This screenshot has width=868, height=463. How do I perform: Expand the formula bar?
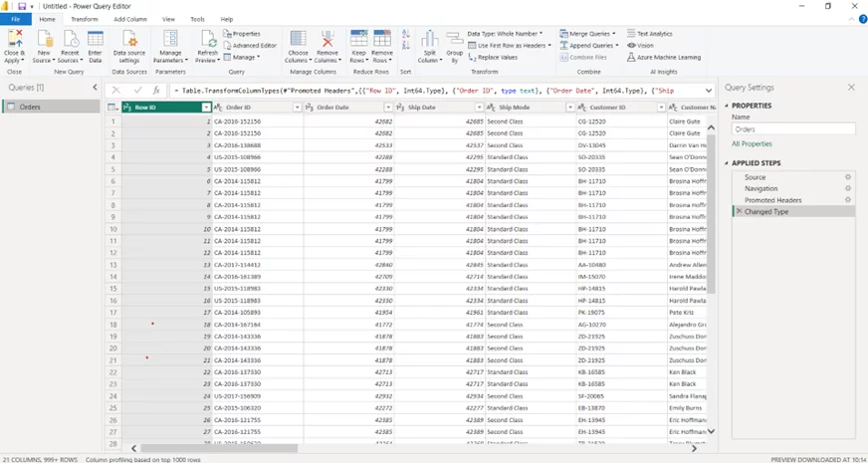[x=709, y=91]
